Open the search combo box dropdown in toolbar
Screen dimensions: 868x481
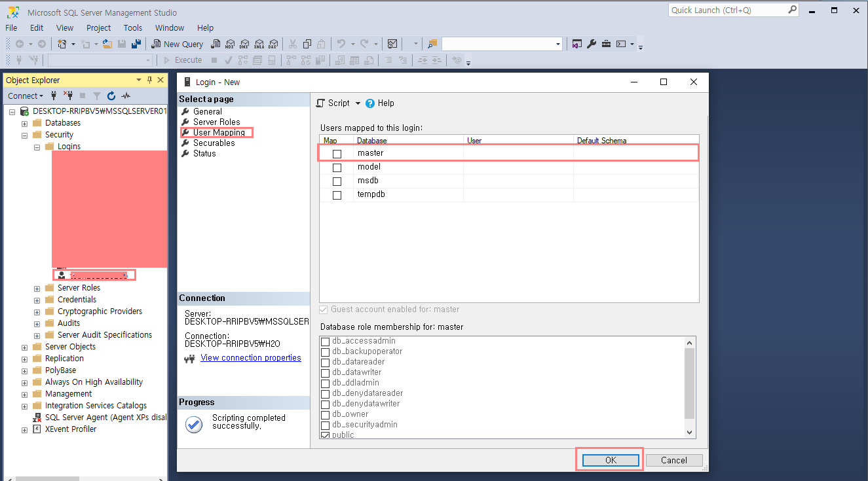[558, 44]
